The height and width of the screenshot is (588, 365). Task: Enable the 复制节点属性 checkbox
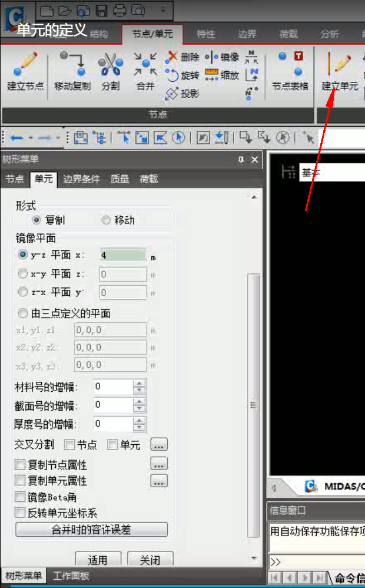20,465
